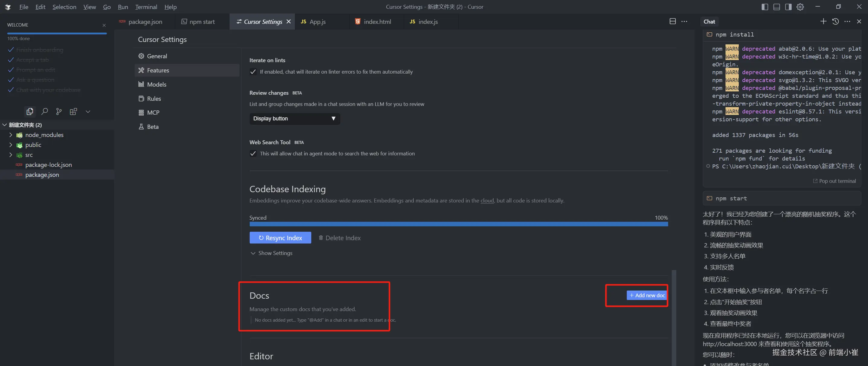Switch to the App.js tab
Viewport: 868px width, 366px height.
[317, 21]
